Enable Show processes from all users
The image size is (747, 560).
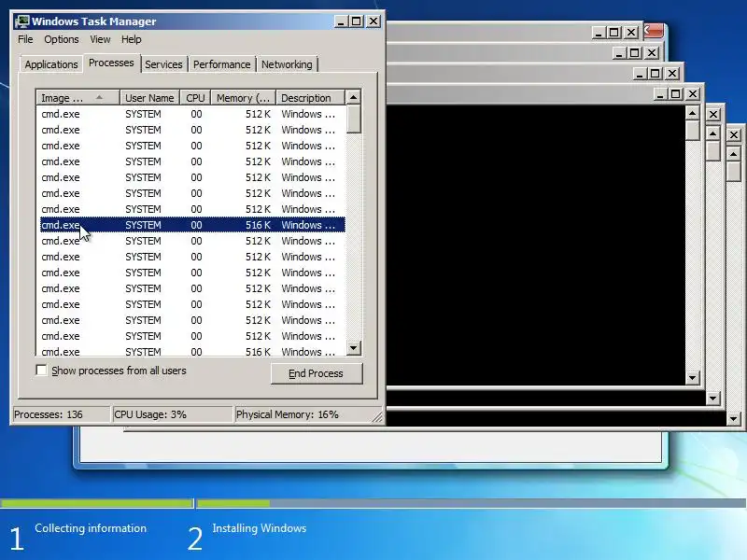pyautogui.click(x=42, y=370)
